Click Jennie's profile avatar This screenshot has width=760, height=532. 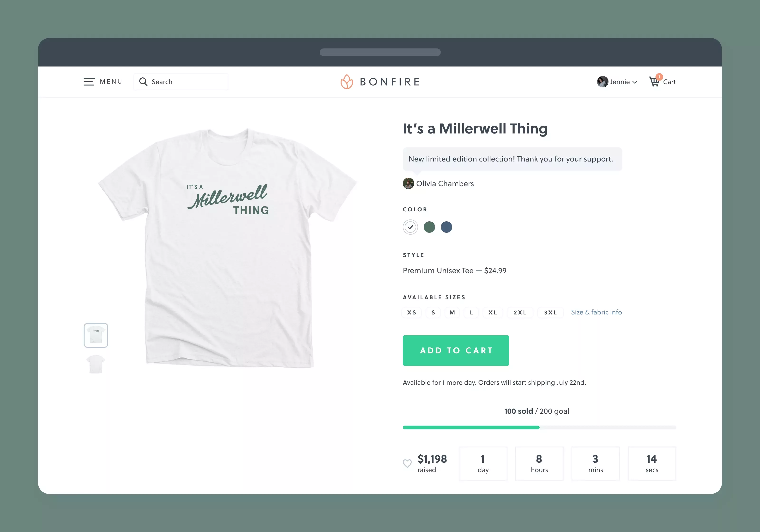click(x=603, y=82)
